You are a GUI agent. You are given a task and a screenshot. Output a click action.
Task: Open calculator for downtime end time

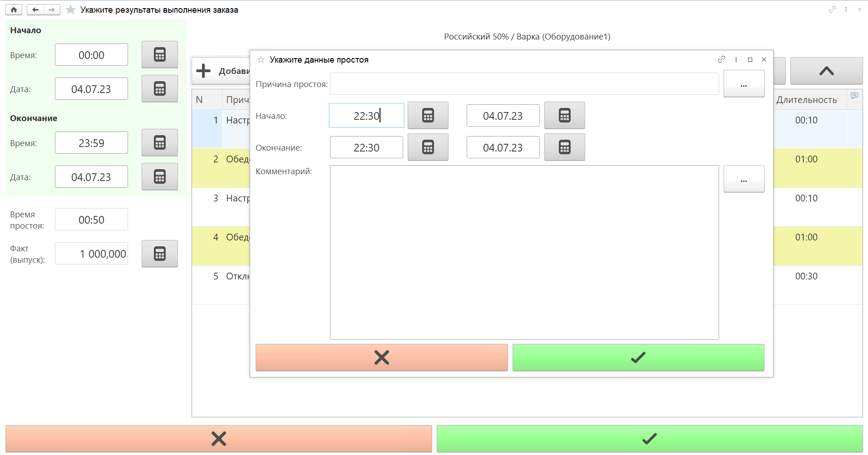[x=428, y=147]
